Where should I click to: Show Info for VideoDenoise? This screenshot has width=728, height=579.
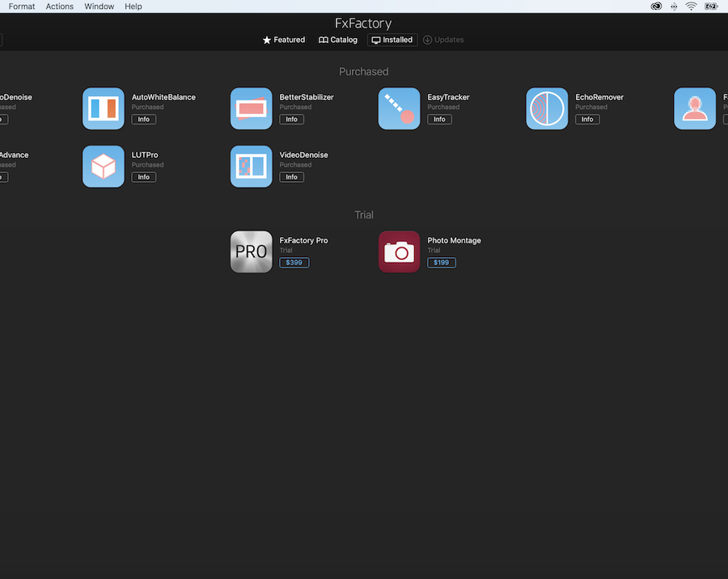[x=291, y=177]
